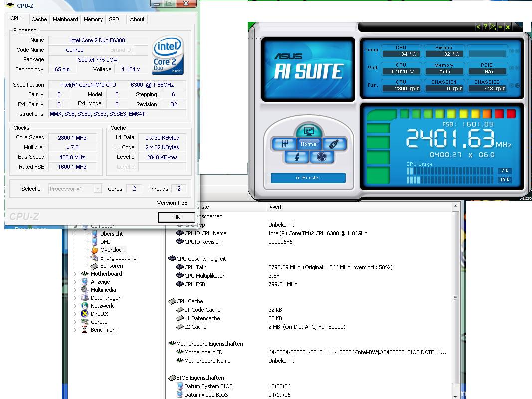The height and width of the screenshot is (399, 532).
Task: Expand the Motherboard tree node
Action: tap(75, 274)
